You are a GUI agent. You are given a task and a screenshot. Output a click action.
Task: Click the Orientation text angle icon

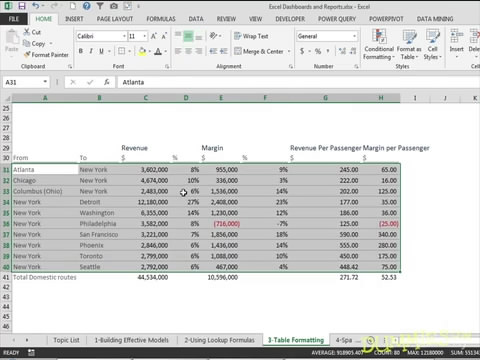(x=213, y=36)
